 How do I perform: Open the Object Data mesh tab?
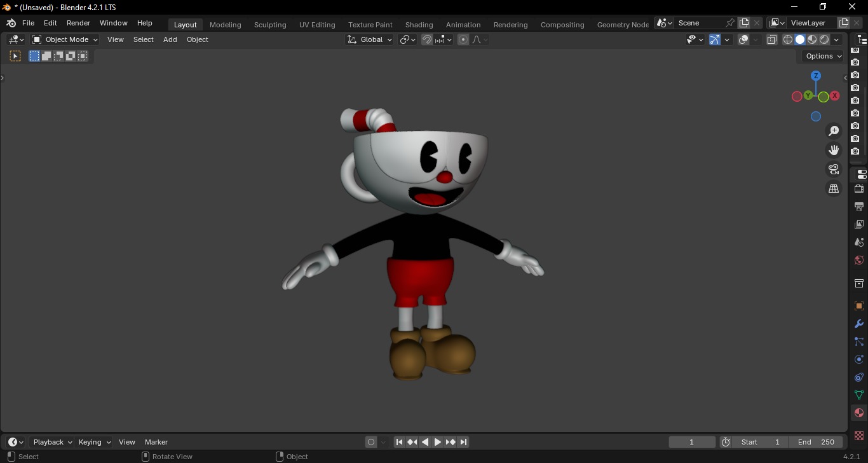(x=859, y=395)
